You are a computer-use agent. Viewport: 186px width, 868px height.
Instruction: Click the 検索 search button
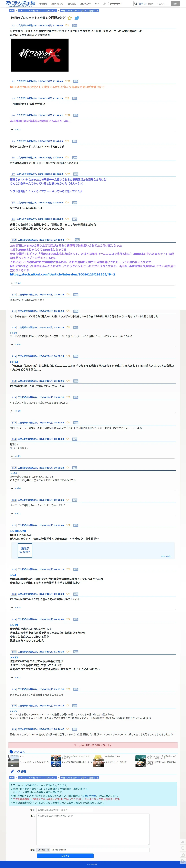point(175,4)
